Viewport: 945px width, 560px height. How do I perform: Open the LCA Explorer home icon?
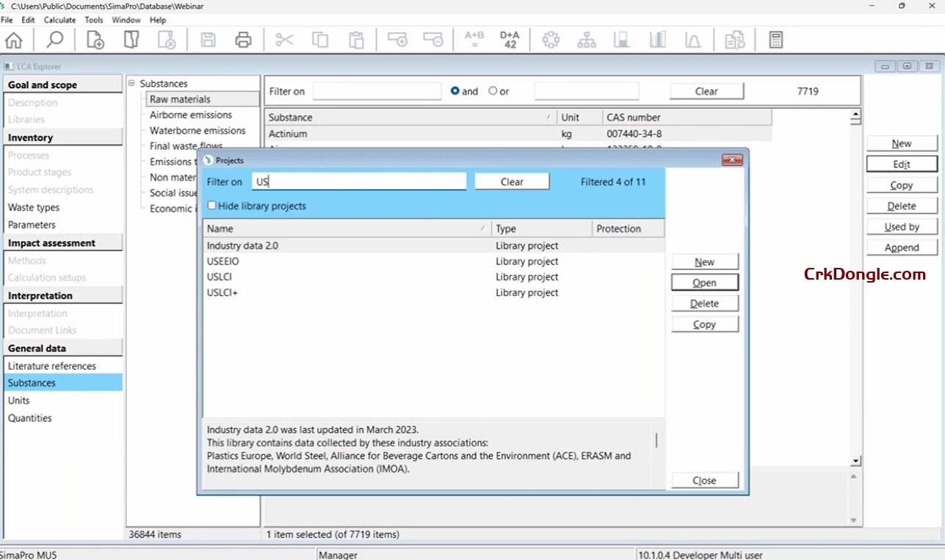coord(13,40)
